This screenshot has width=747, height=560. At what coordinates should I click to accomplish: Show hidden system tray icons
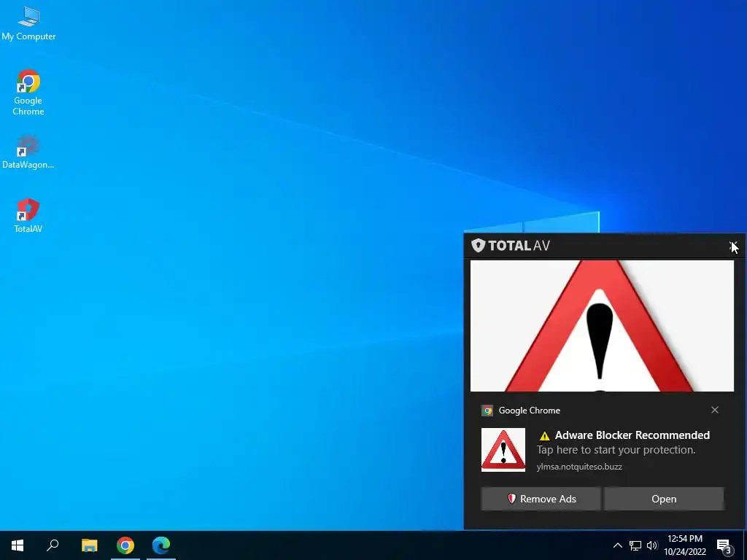point(617,545)
